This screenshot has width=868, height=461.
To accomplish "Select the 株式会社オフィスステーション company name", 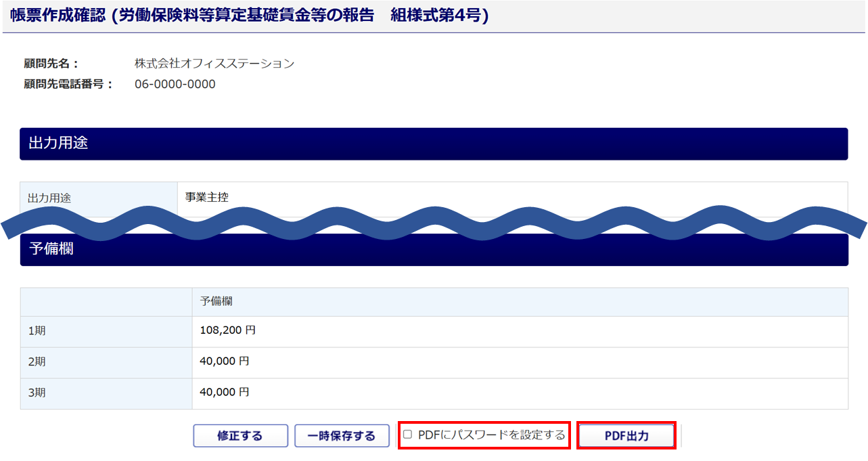I will click(x=214, y=64).
